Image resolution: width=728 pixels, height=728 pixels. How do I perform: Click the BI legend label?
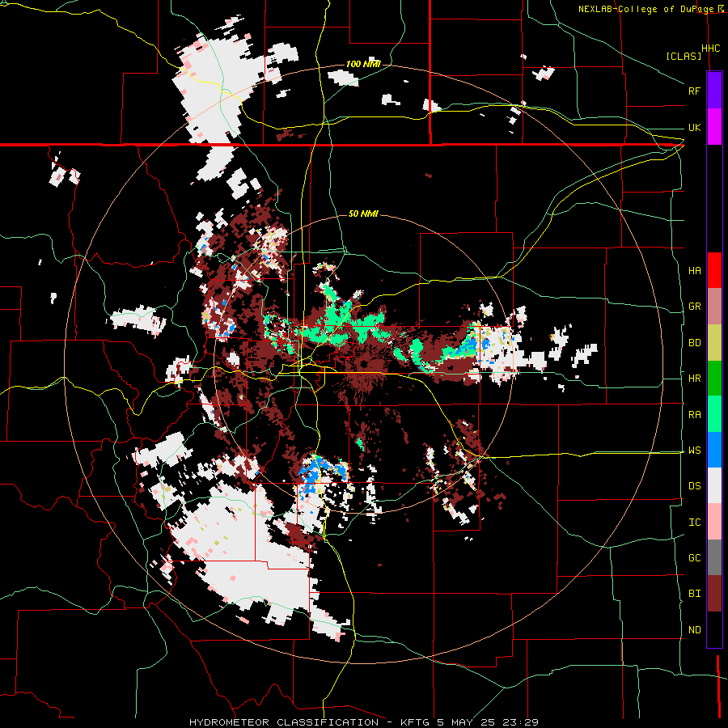(x=694, y=594)
